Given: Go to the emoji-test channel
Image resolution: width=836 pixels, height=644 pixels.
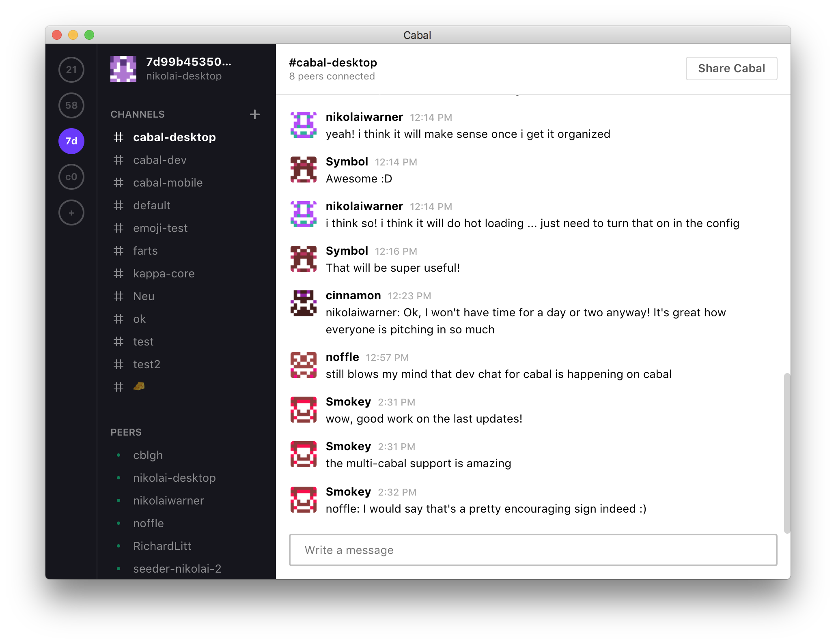Looking at the screenshot, I should tap(160, 228).
